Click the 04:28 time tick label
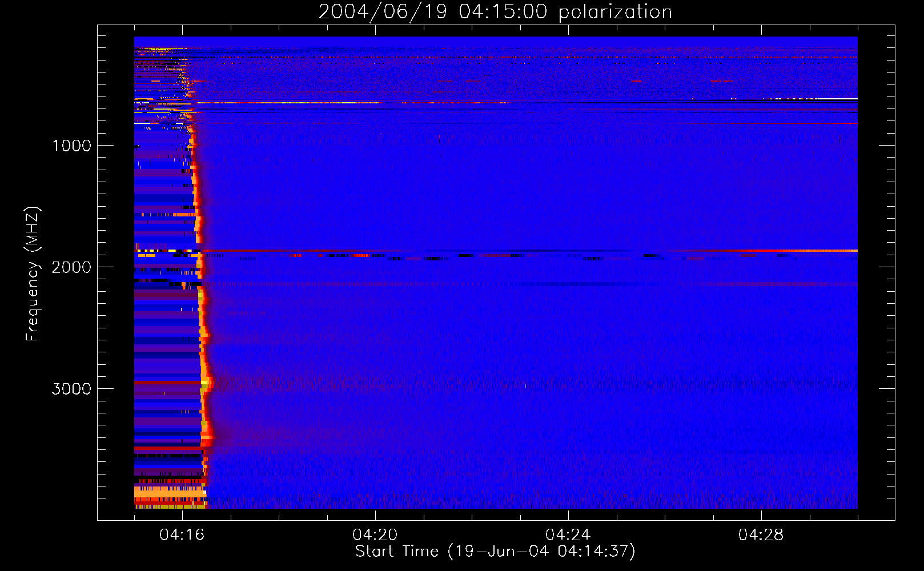Viewport: 924px width, 571px height. pos(761,534)
